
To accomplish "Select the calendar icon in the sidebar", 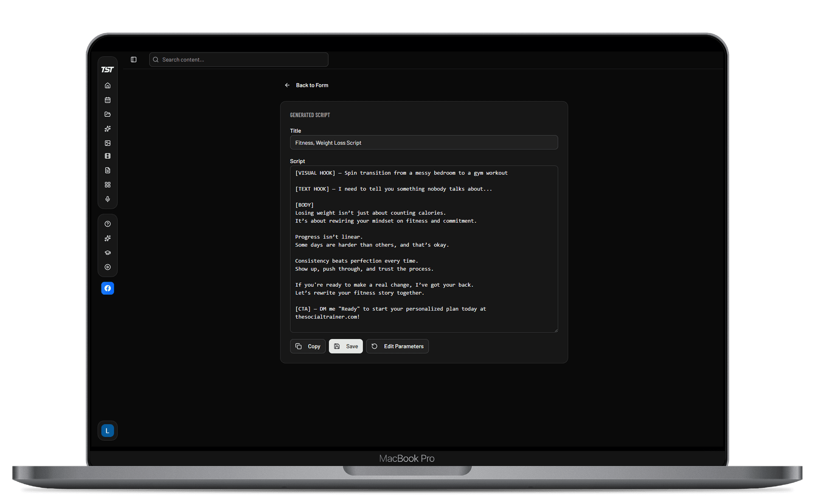I will point(107,100).
